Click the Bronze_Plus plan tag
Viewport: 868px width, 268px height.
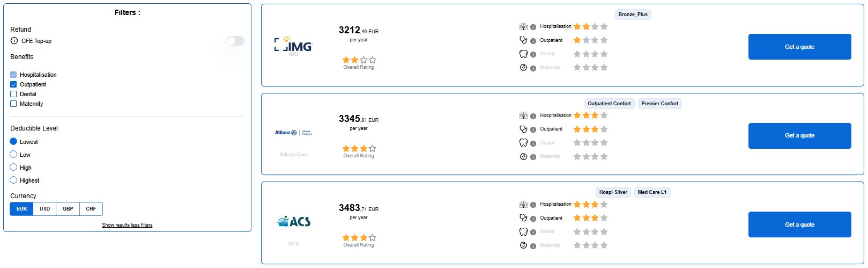(x=633, y=15)
